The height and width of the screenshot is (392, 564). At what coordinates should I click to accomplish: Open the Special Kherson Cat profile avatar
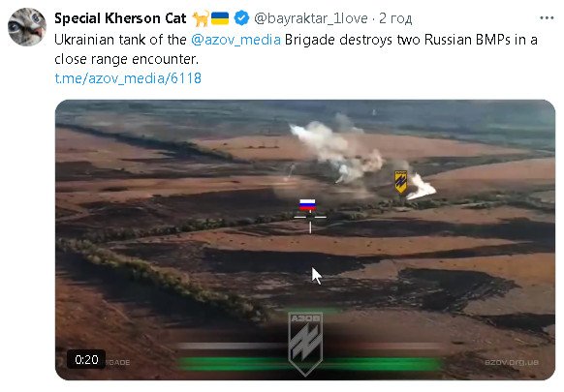27,27
